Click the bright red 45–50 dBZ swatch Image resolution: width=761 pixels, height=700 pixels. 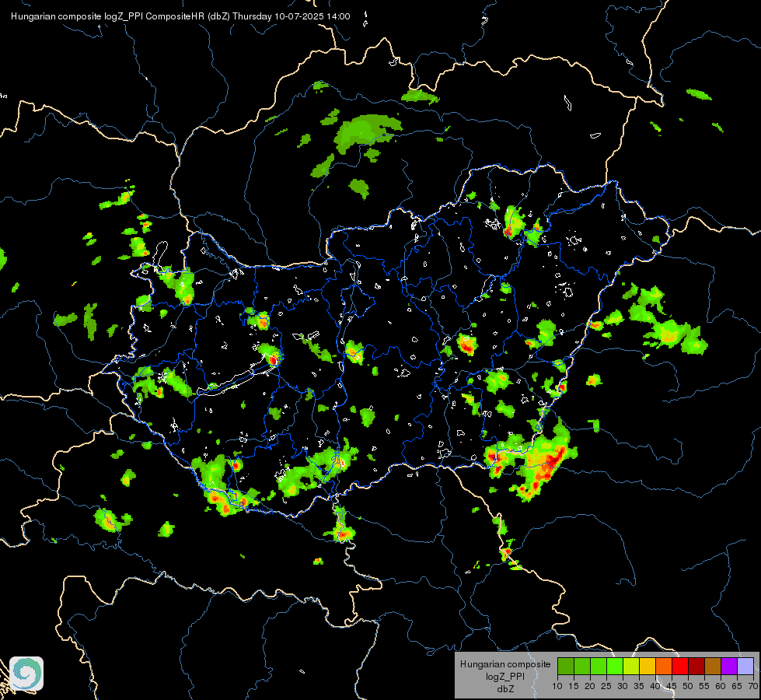coord(680,666)
